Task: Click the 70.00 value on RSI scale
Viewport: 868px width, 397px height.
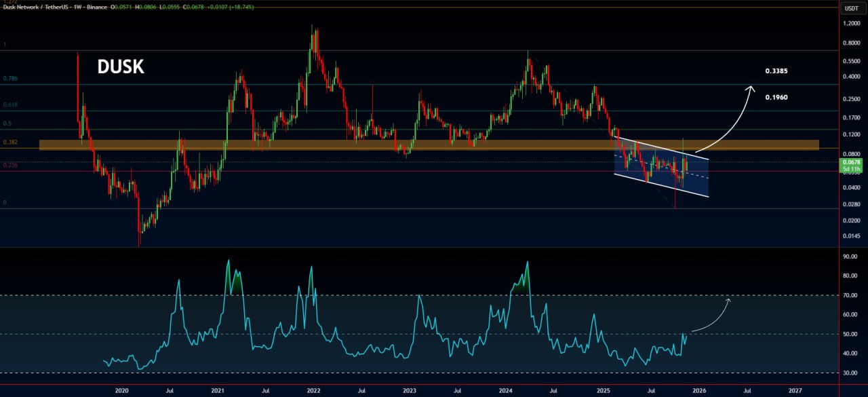Action: click(850, 295)
